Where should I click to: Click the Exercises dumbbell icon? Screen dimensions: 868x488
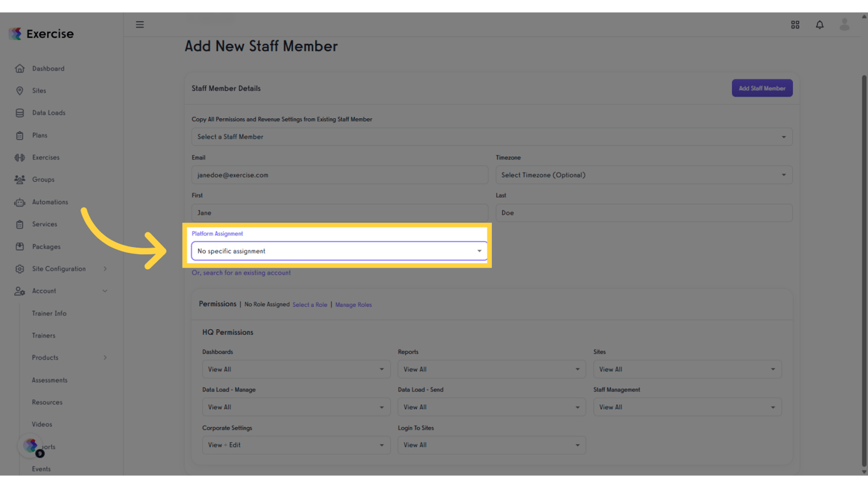(20, 158)
